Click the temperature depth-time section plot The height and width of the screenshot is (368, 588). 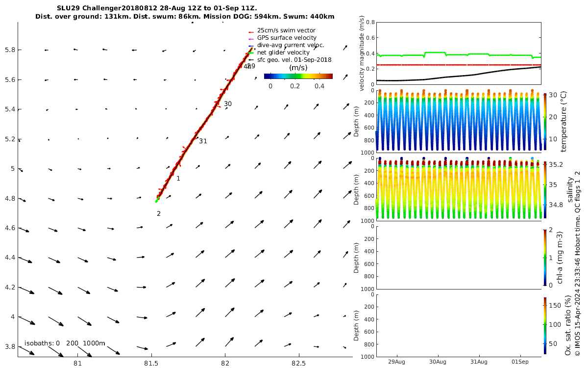pos(459,121)
